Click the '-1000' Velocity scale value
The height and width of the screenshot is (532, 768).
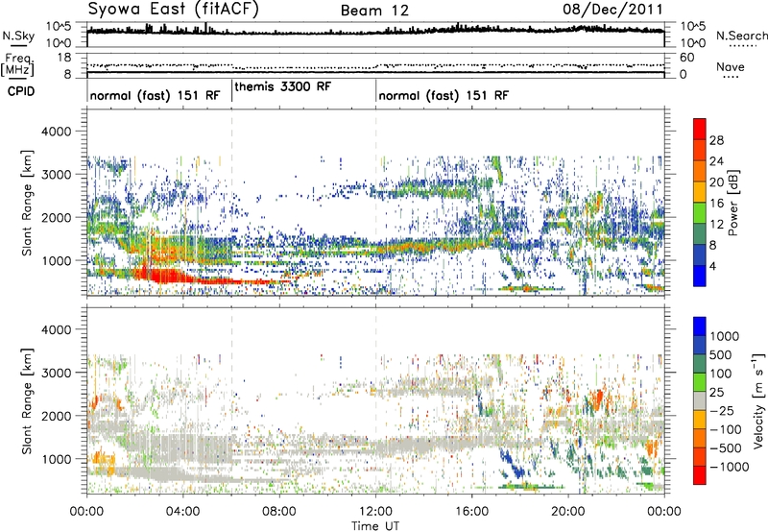tap(730, 467)
